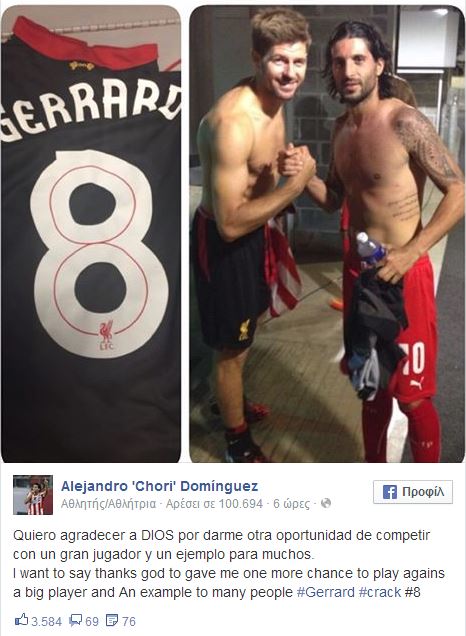This screenshot has width=466, height=636.
Task: Click the thumbs-up like icon
Action: pos(21,620)
